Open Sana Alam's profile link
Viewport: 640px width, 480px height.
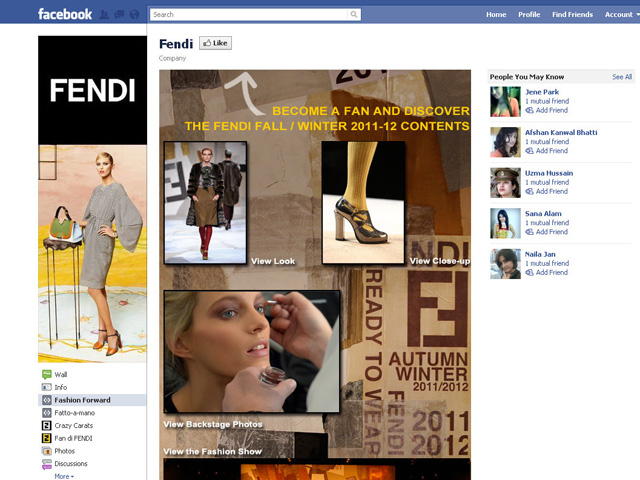pyautogui.click(x=543, y=213)
